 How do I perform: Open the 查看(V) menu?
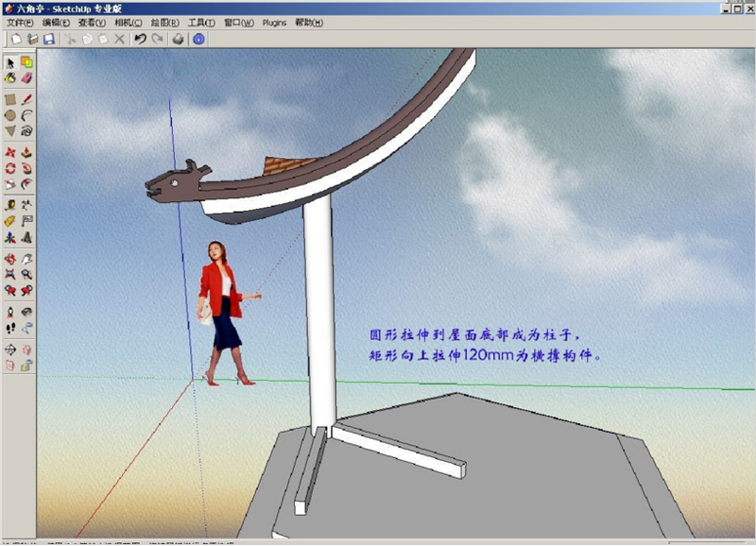coord(92,23)
